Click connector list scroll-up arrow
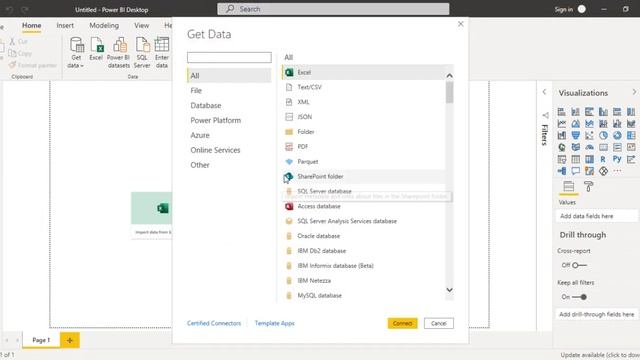The height and width of the screenshot is (360, 640). tap(449, 76)
